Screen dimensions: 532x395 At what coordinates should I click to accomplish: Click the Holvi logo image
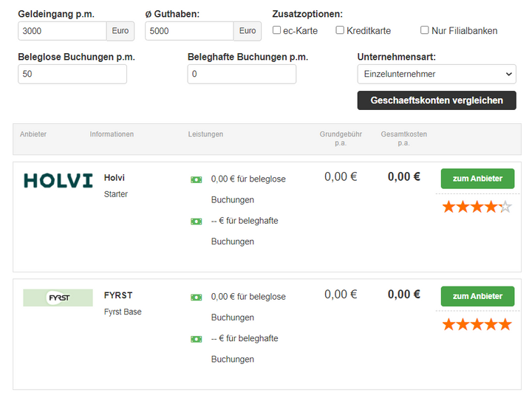58,180
